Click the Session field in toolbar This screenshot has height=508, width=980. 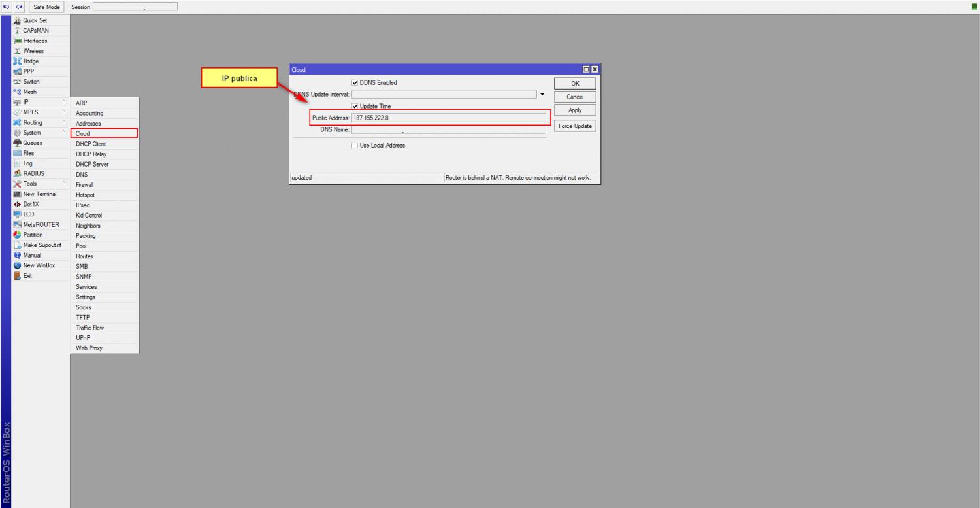click(x=135, y=7)
